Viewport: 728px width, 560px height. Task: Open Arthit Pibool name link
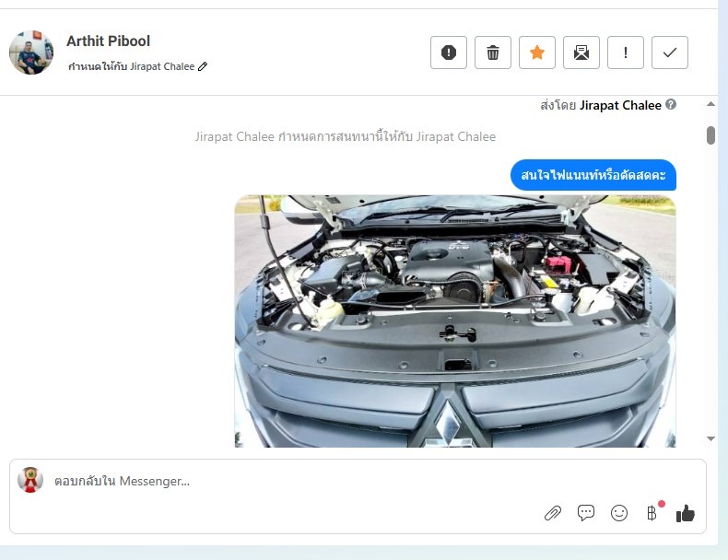pyautogui.click(x=108, y=41)
